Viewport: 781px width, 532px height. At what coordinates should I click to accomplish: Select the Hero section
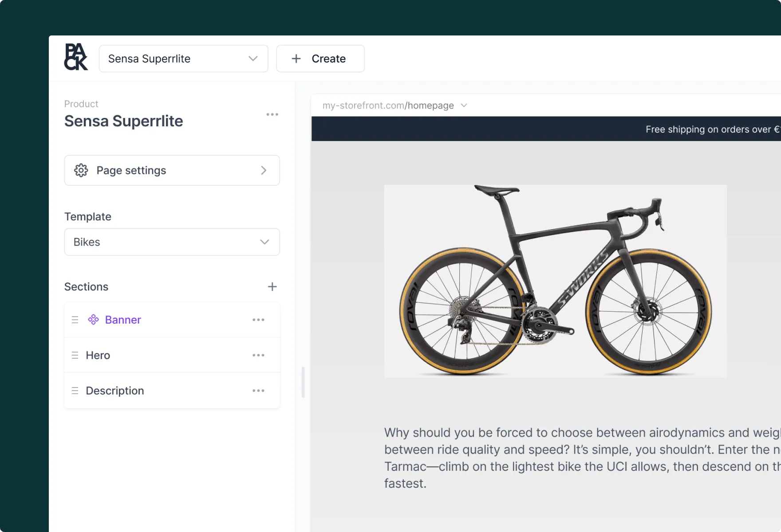172,355
